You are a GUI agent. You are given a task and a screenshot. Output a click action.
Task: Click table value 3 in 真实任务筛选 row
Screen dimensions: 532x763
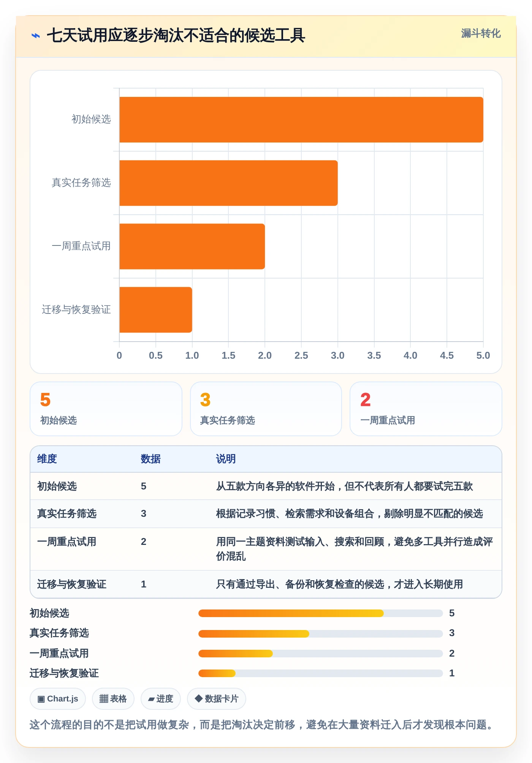pyautogui.click(x=144, y=514)
